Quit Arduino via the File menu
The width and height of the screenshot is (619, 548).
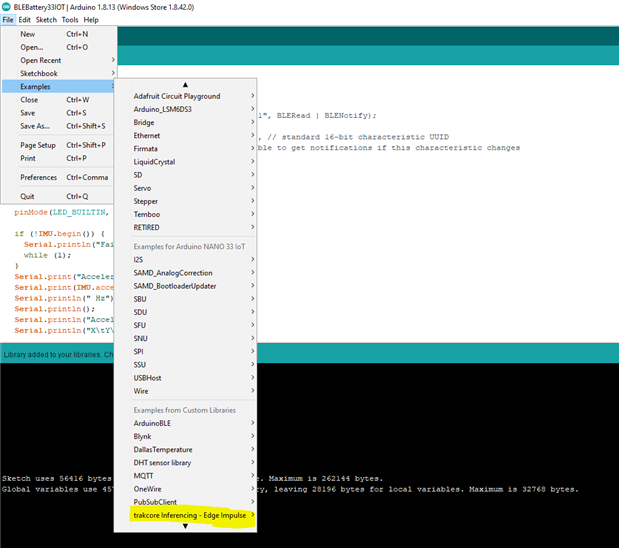coord(27,196)
